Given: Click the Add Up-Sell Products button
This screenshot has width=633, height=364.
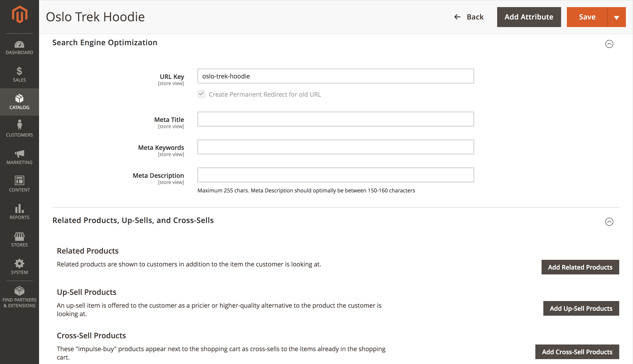Looking at the screenshot, I should tap(581, 308).
